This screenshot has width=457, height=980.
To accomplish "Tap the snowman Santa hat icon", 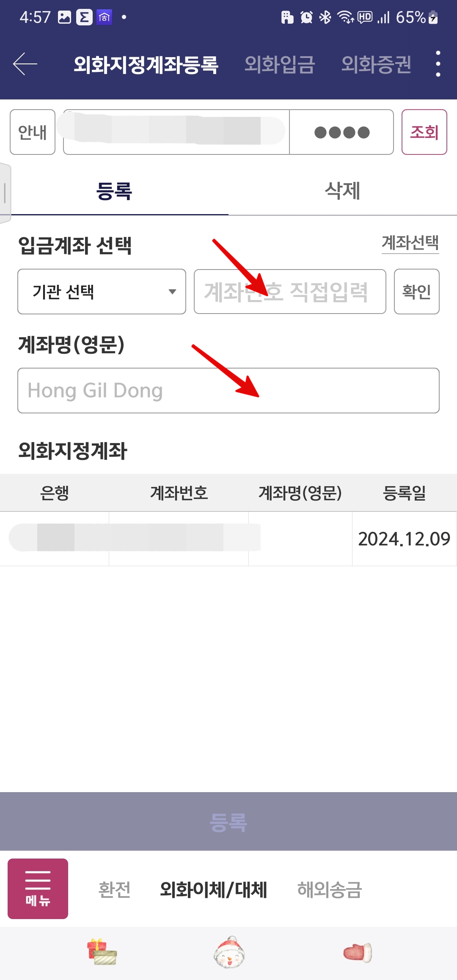I will coord(229,952).
